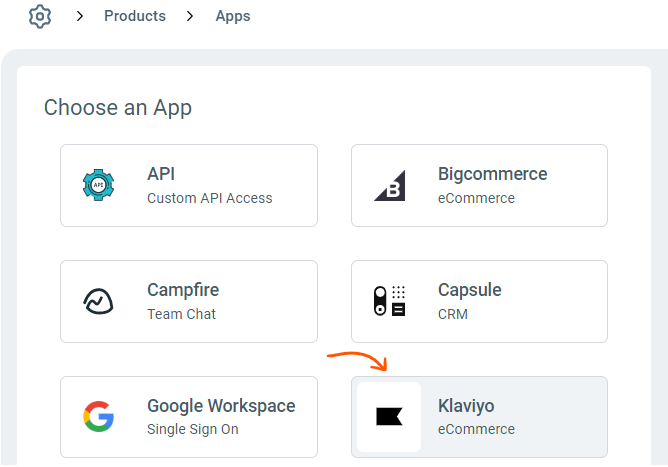Select the Google Workspace app title
This screenshot has height=467, width=668.
(x=221, y=406)
